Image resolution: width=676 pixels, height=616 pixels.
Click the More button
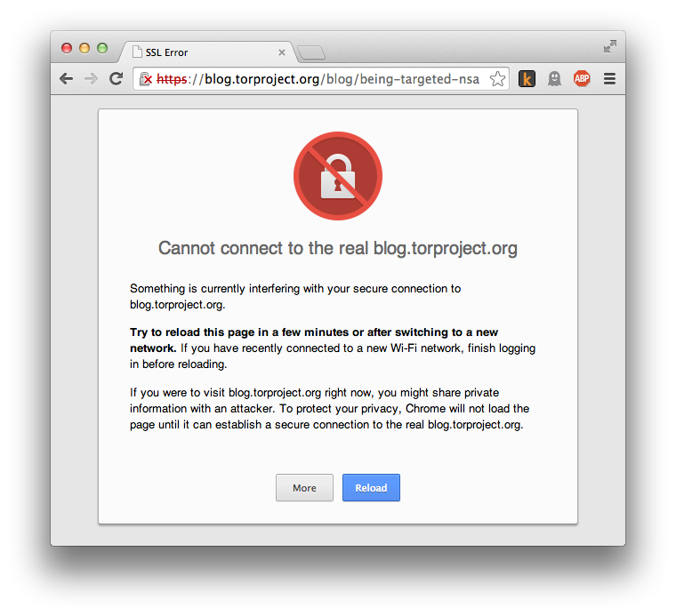click(304, 488)
